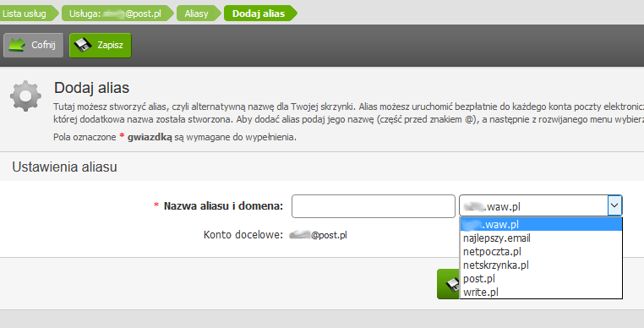The width and height of the screenshot is (644, 328).
Task: Select write.pl from the domain options
Action: (541, 292)
